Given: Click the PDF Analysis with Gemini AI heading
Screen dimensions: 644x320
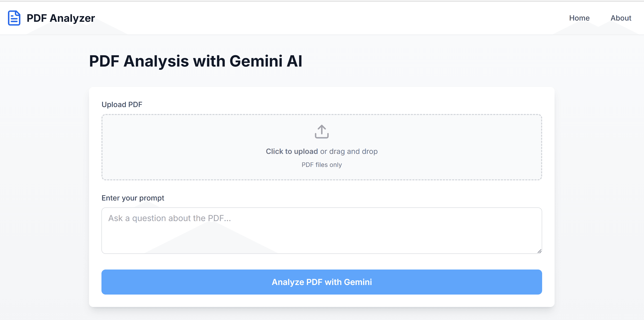Looking at the screenshot, I should 196,61.
